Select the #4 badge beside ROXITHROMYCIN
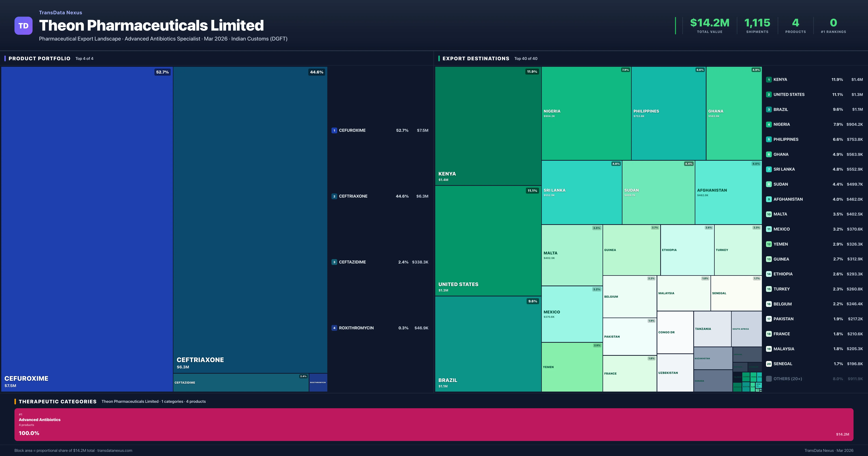868x456 pixels. [x=334, y=328]
